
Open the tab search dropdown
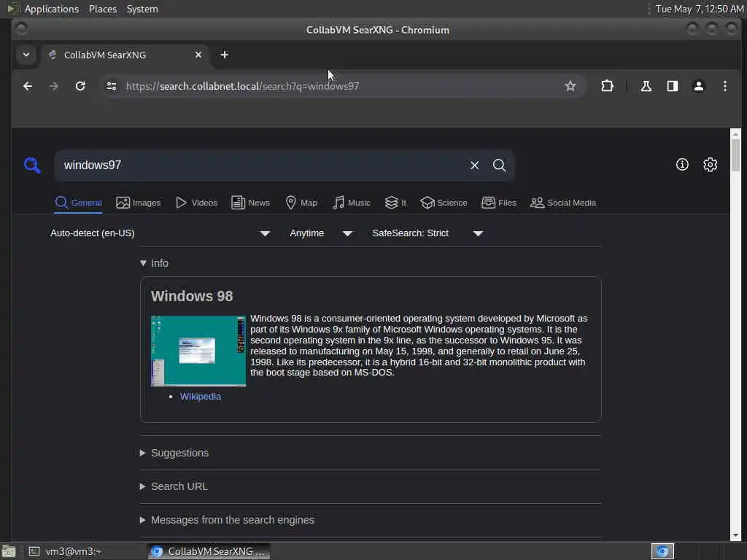pos(26,55)
